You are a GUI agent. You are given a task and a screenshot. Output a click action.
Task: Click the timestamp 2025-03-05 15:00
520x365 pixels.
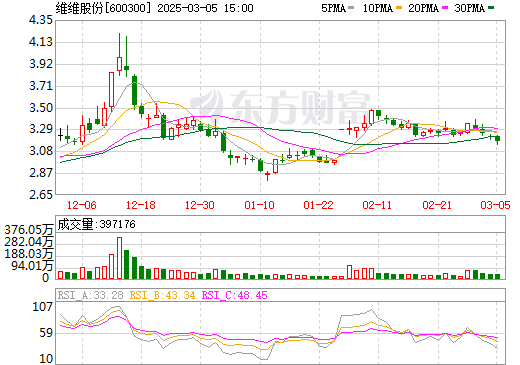(x=205, y=8)
